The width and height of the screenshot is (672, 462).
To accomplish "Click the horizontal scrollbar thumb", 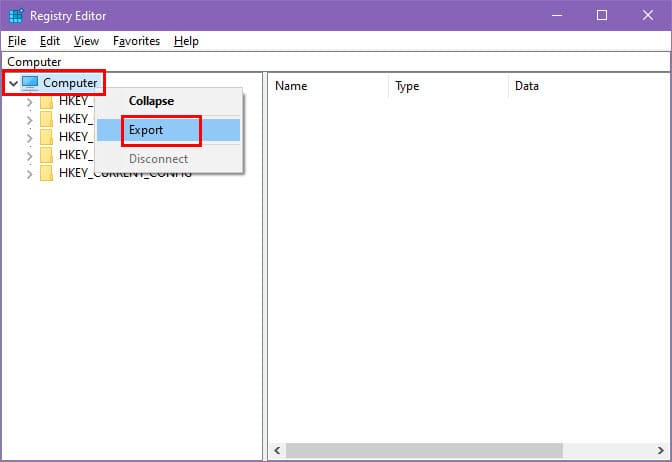I will 424,450.
